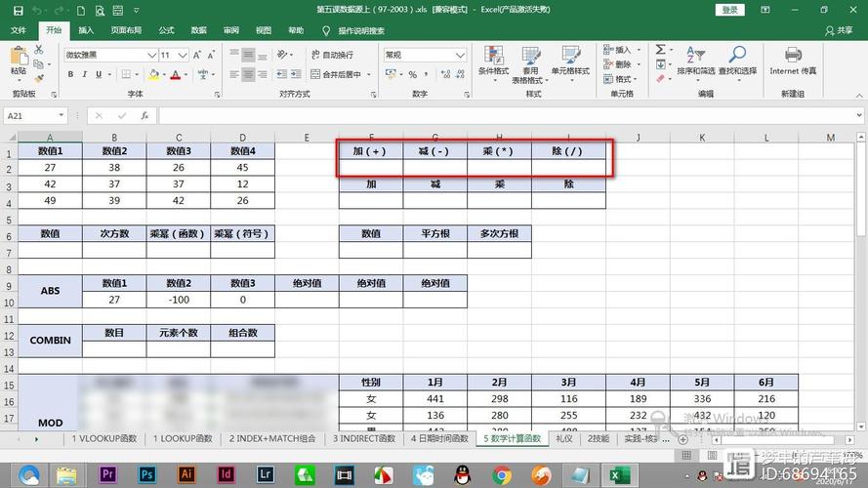
Task: Open sheet tab 1 VLOOKUP函数
Action: tap(104, 439)
